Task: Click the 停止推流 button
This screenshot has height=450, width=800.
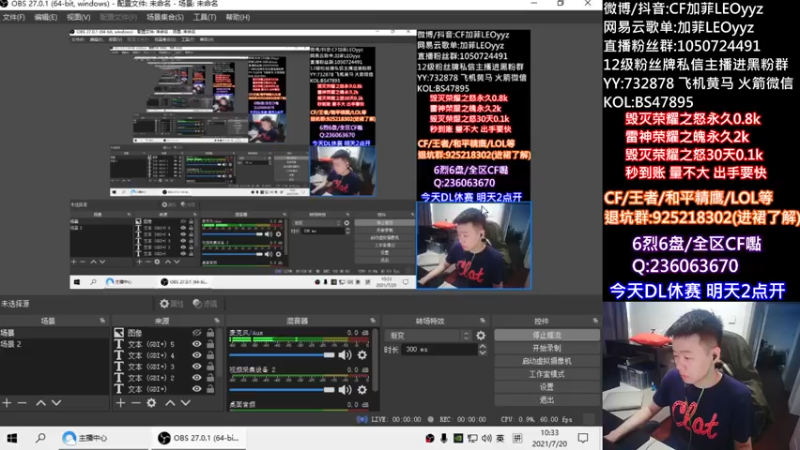Action: point(546,335)
